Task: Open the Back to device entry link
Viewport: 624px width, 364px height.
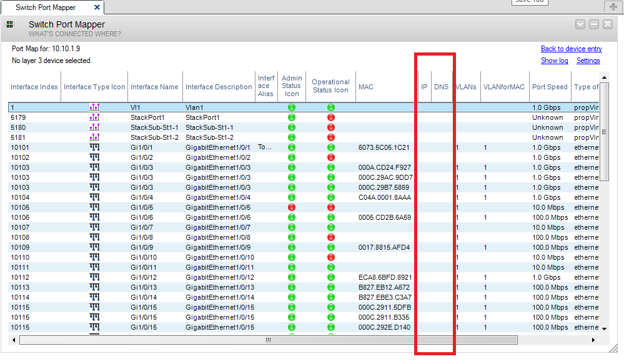Action: tap(571, 49)
